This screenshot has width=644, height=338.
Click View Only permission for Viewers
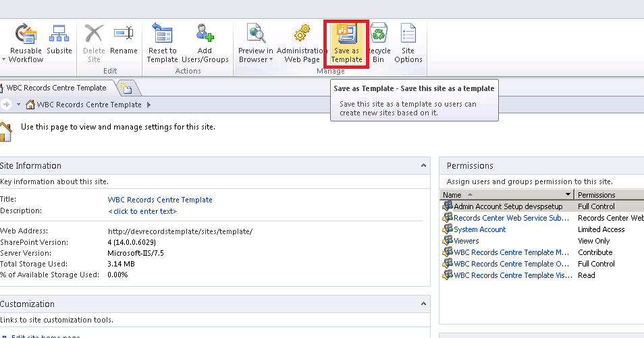(594, 241)
